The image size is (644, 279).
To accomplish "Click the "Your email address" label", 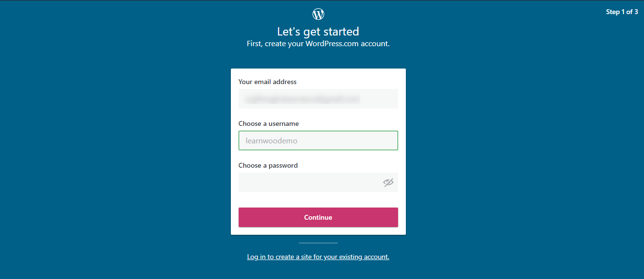I will pyautogui.click(x=267, y=82).
